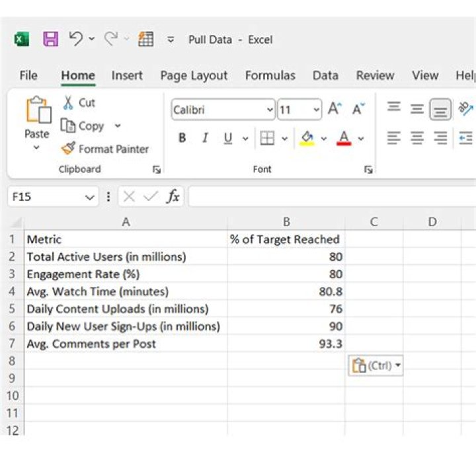Decrease font size with small A
The image size is (476, 452).
point(358,108)
